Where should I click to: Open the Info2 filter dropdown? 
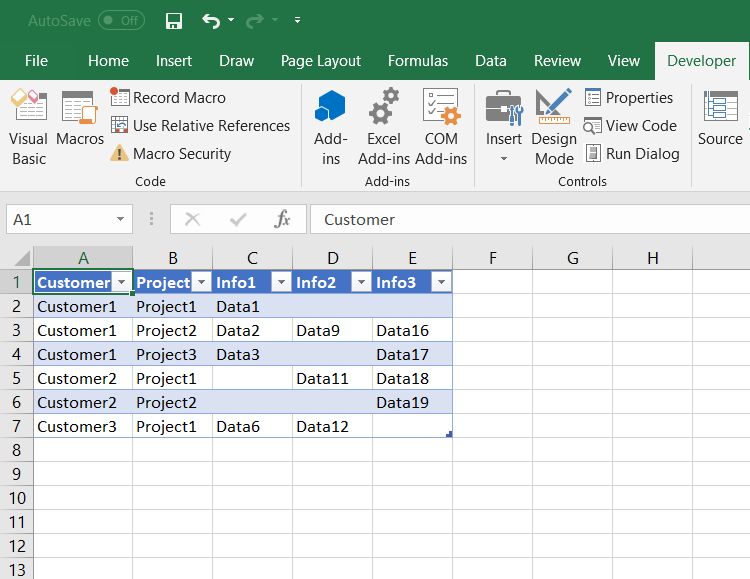(x=361, y=282)
